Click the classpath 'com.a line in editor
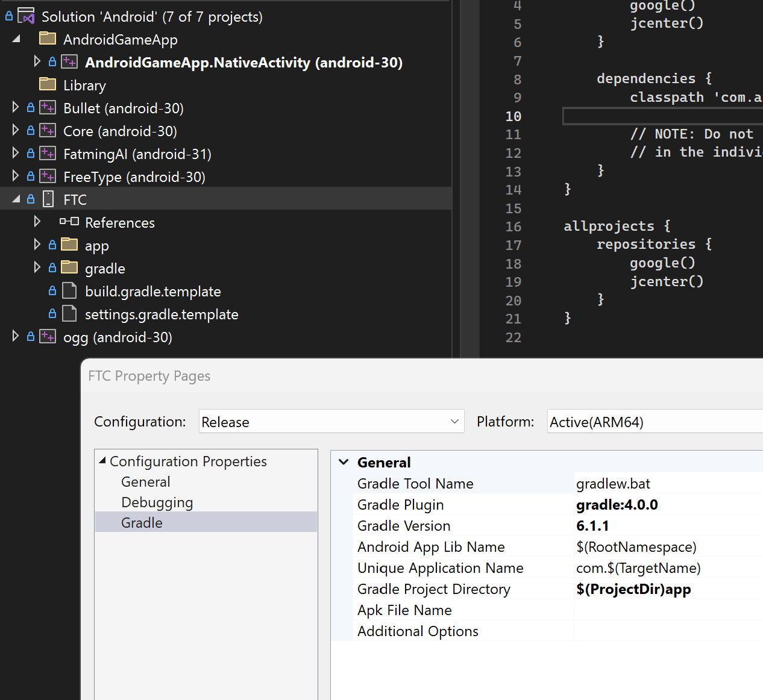 click(x=696, y=98)
